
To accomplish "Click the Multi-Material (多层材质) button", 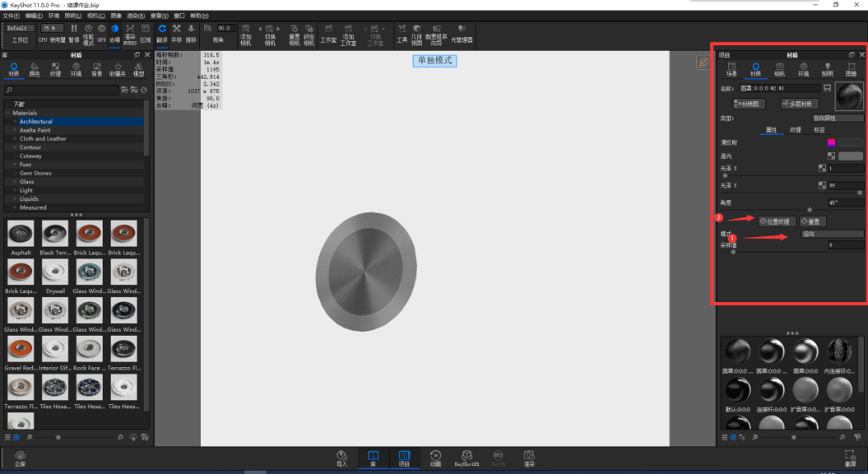I will 800,104.
